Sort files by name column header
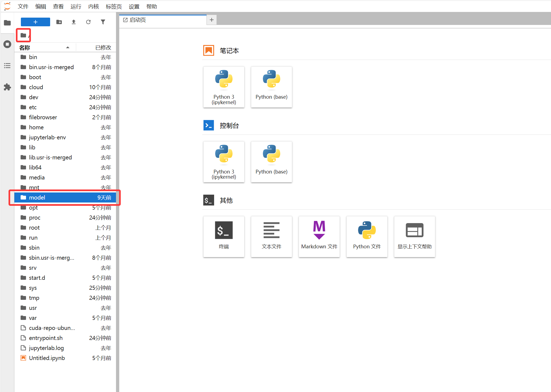 [x=43, y=48]
